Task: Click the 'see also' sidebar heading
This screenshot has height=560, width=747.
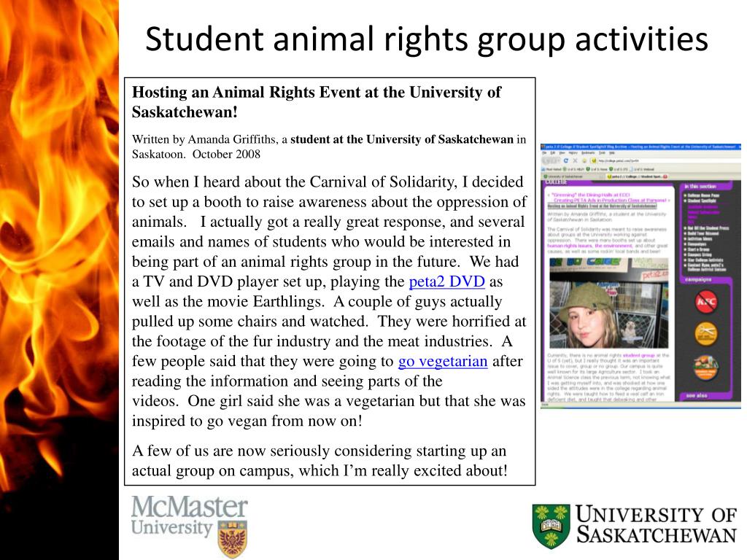Action: point(697,396)
